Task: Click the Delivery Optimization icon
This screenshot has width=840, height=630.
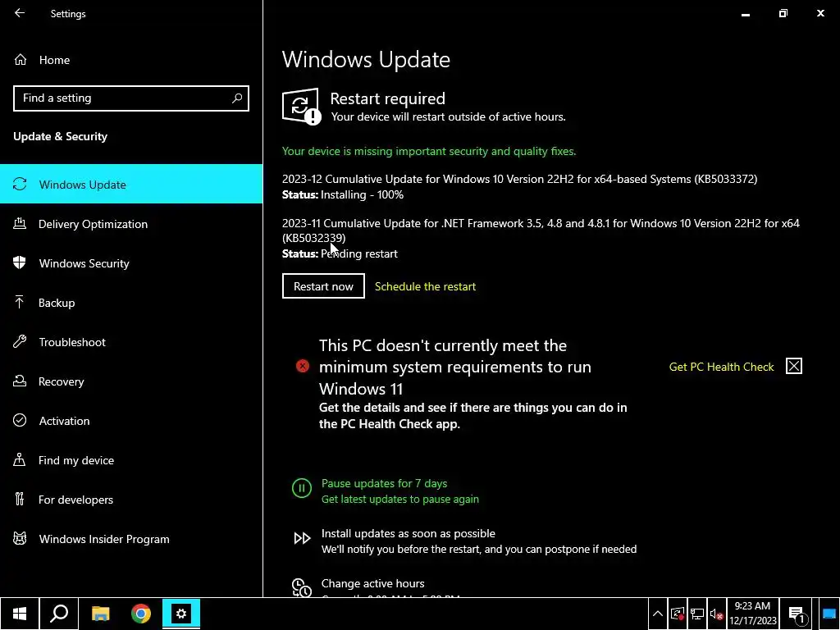Action: coord(20,223)
